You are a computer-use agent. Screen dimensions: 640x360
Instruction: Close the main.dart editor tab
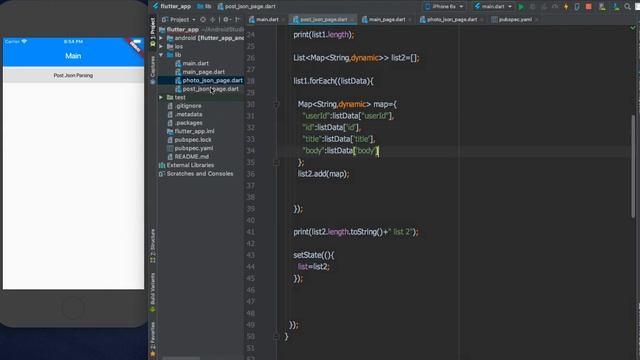283,20
